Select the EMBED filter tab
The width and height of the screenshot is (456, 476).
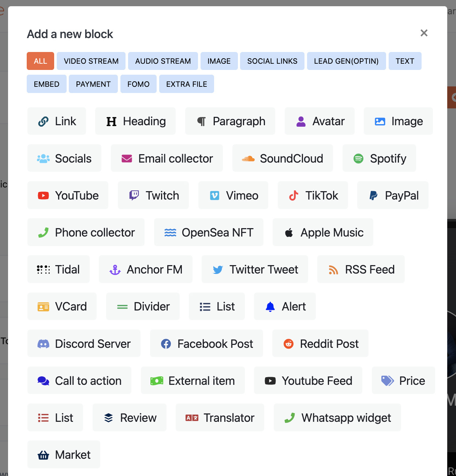(x=46, y=84)
